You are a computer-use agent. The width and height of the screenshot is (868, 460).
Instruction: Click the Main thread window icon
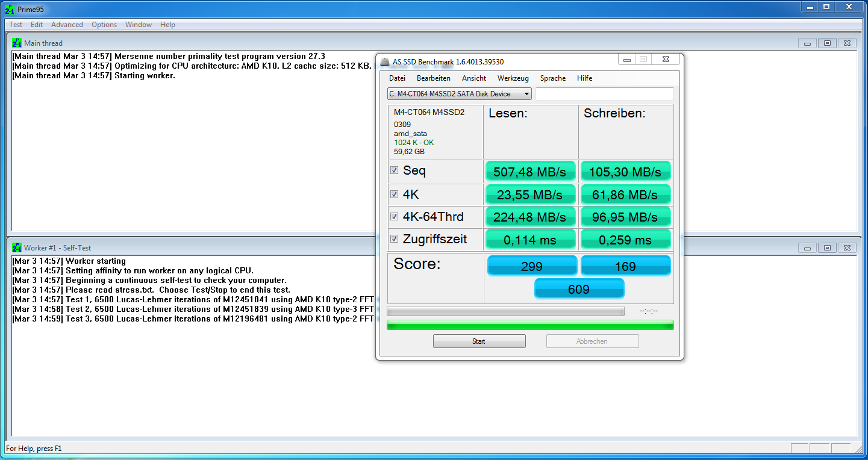(x=17, y=43)
